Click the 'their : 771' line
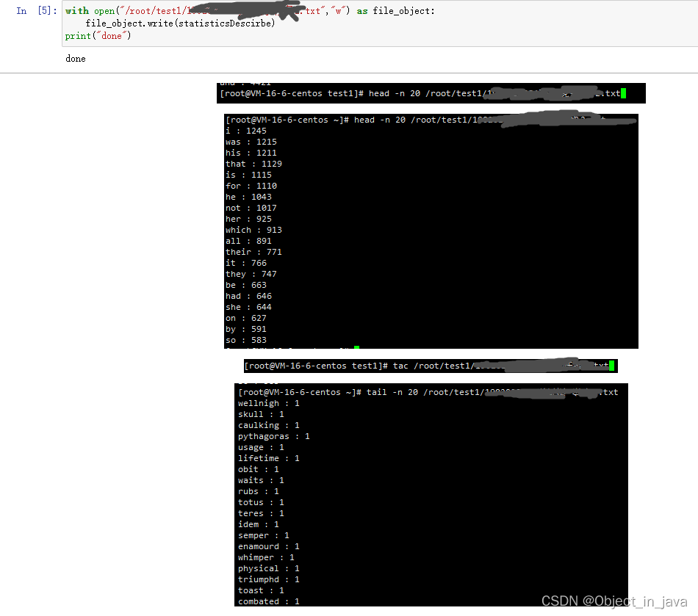The image size is (698, 616). tap(253, 252)
